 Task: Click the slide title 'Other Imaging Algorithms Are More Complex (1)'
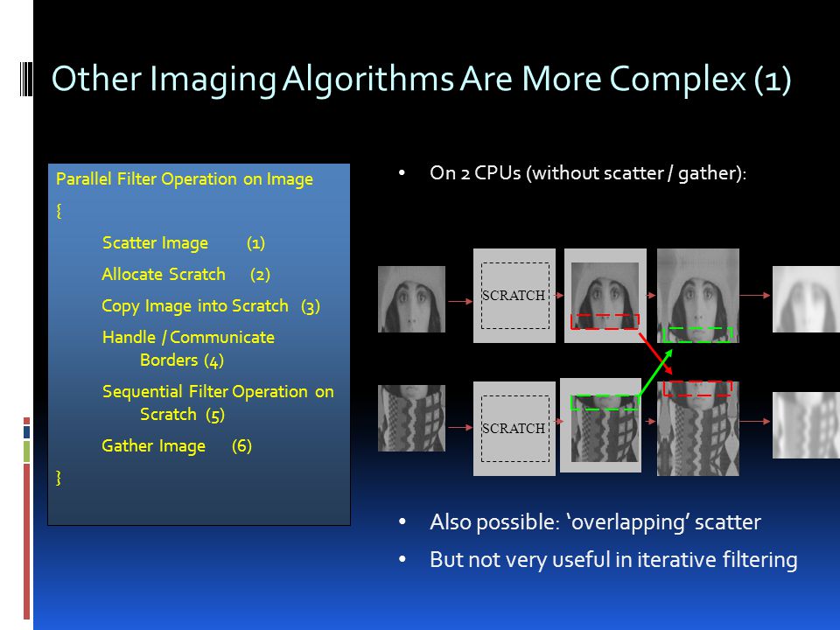click(421, 80)
